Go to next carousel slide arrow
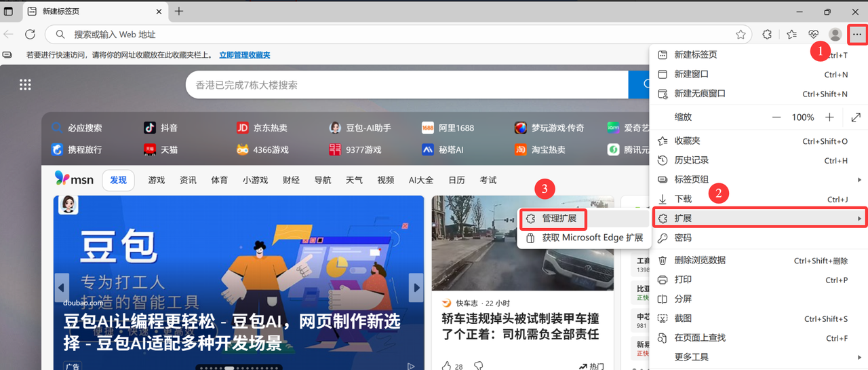Viewport: 868px width, 370px height. [416, 287]
